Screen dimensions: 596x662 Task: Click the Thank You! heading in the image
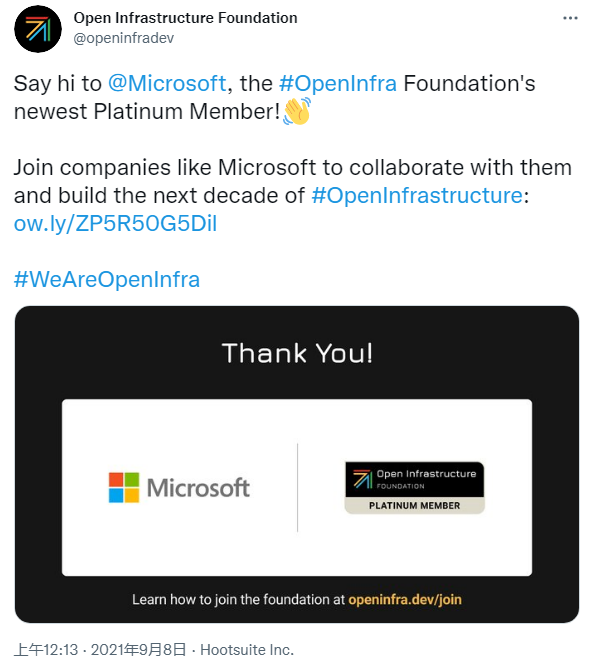pyautogui.click(x=297, y=353)
